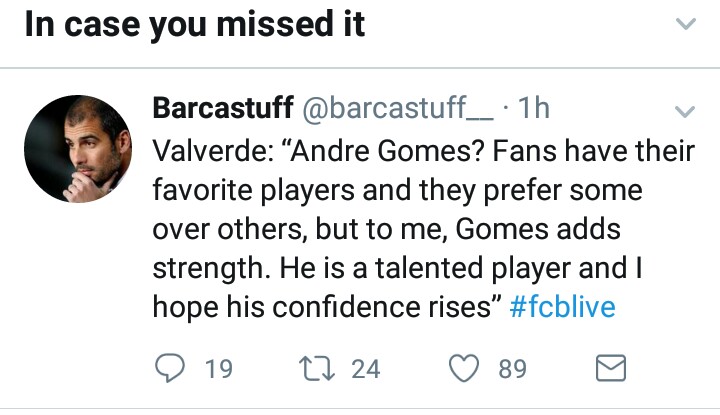Viewport: 720px width, 415px height.
Task: Open tweet options chevron beside timestamp
Action: point(685,110)
